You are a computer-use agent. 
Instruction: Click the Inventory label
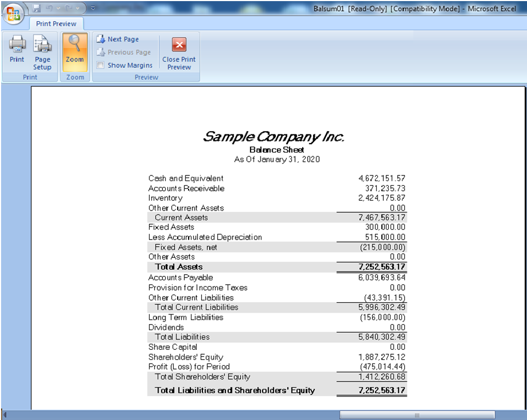166,198
